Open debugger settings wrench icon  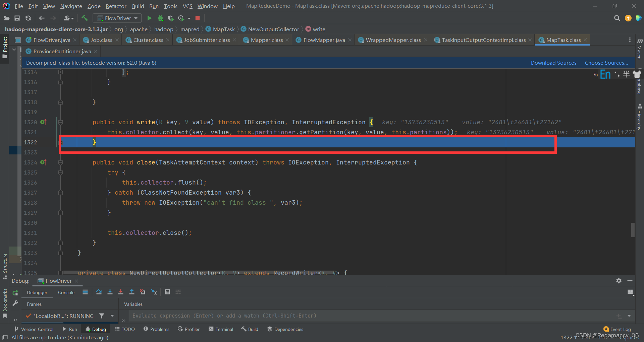tap(15, 303)
